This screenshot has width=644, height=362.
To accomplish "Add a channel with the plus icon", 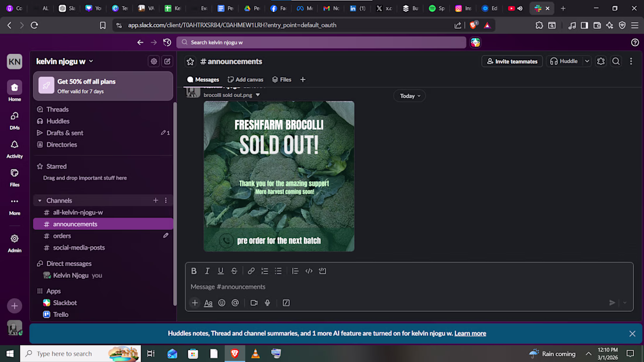I will [156, 200].
